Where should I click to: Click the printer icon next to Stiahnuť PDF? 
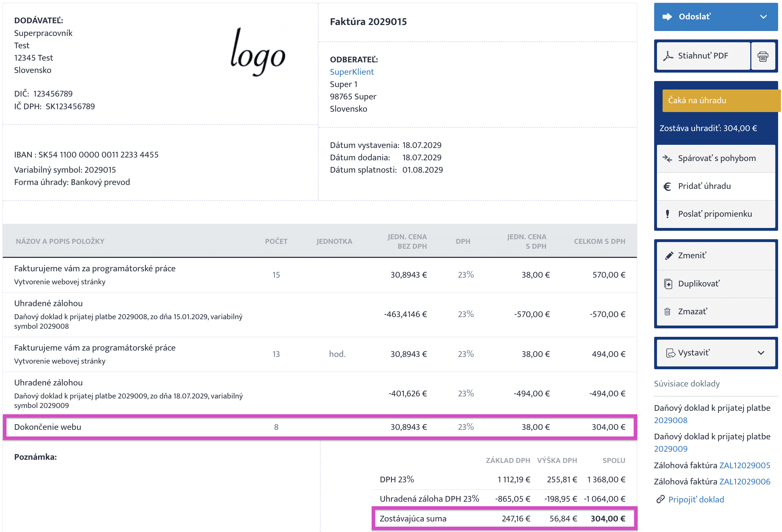click(763, 56)
